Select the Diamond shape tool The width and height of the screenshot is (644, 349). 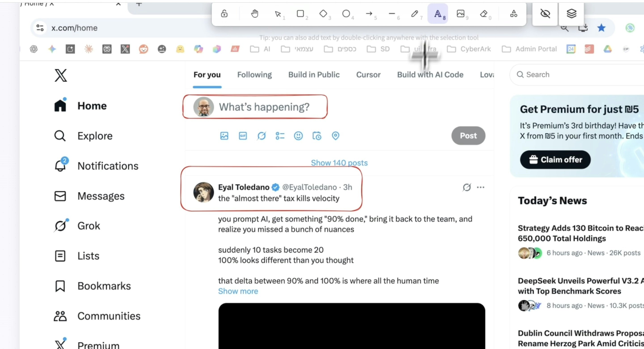(323, 13)
